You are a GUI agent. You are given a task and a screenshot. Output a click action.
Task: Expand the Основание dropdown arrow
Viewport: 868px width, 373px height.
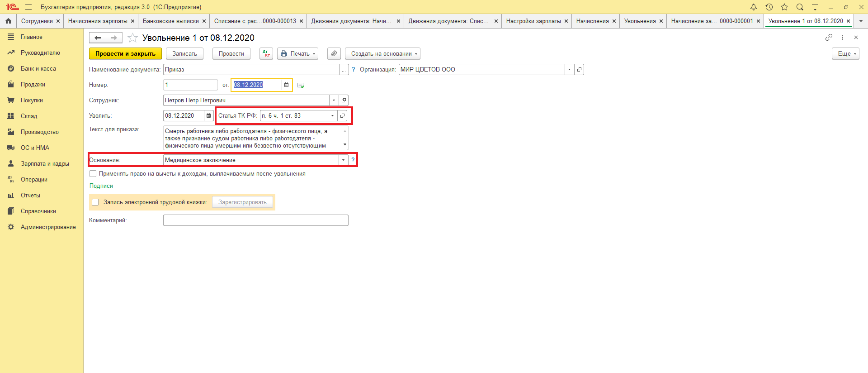coord(343,160)
